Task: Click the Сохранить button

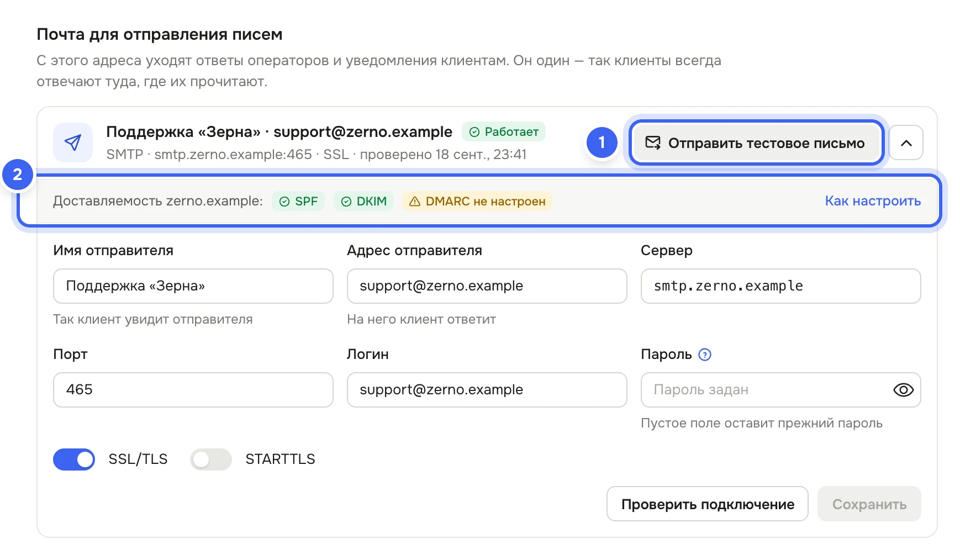Action: 869,504
